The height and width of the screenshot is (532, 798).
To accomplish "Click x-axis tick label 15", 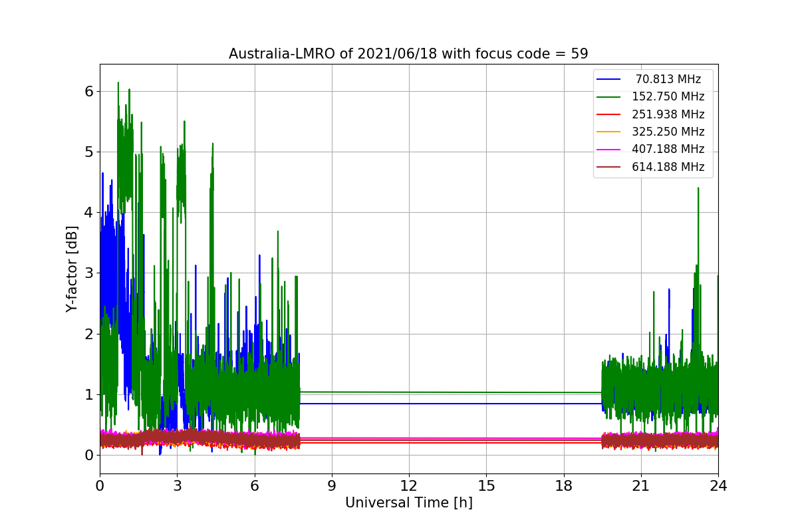I will 486,486.
